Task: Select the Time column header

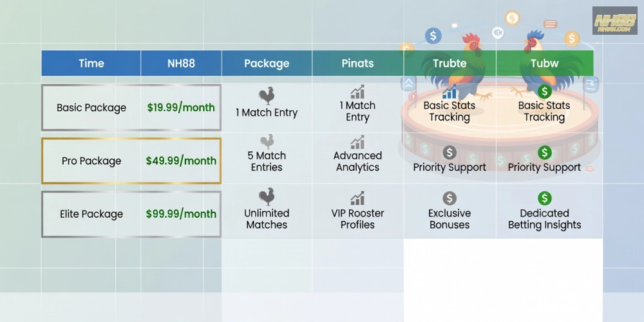Action: tap(91, 63)
